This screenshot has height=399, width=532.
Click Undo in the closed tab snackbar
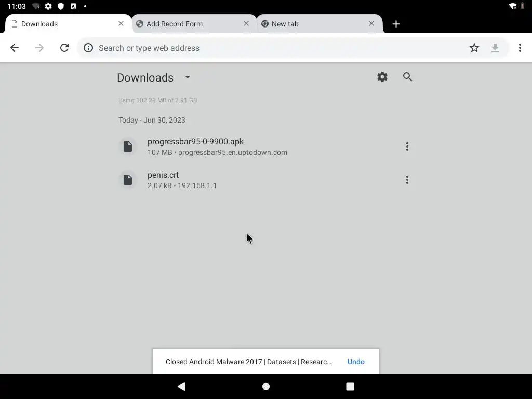(356, 362)
